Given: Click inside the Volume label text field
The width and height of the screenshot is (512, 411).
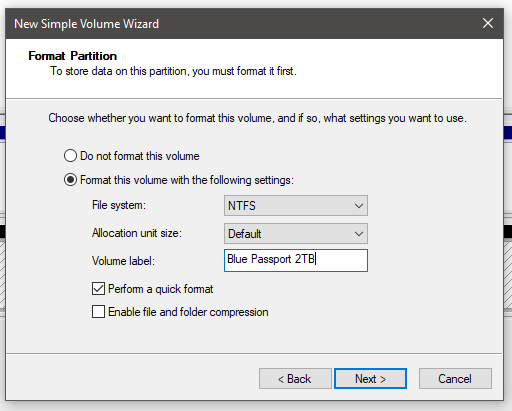Looking at the screenshot, I should (x=296, y=260).
